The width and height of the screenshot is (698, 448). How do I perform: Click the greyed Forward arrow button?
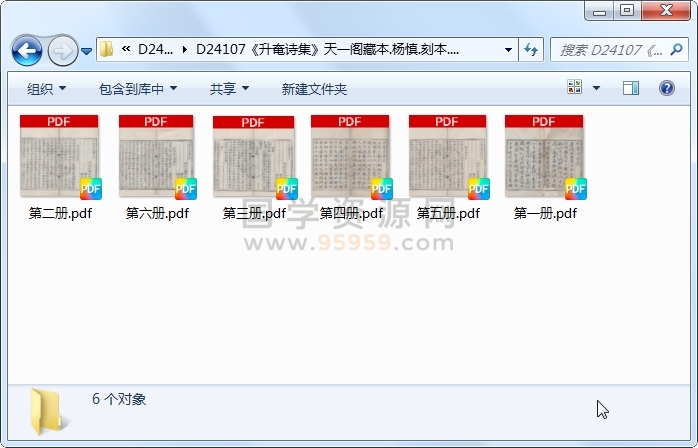click(62, 51)
